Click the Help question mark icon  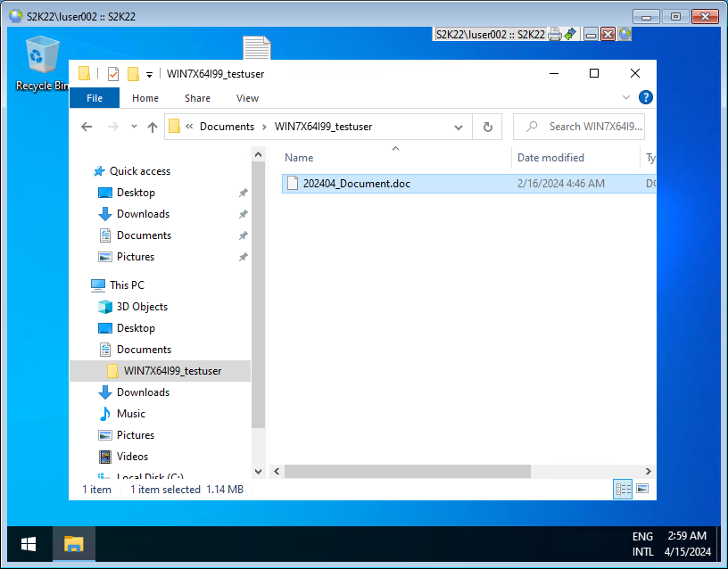click(x=646, y=98)
